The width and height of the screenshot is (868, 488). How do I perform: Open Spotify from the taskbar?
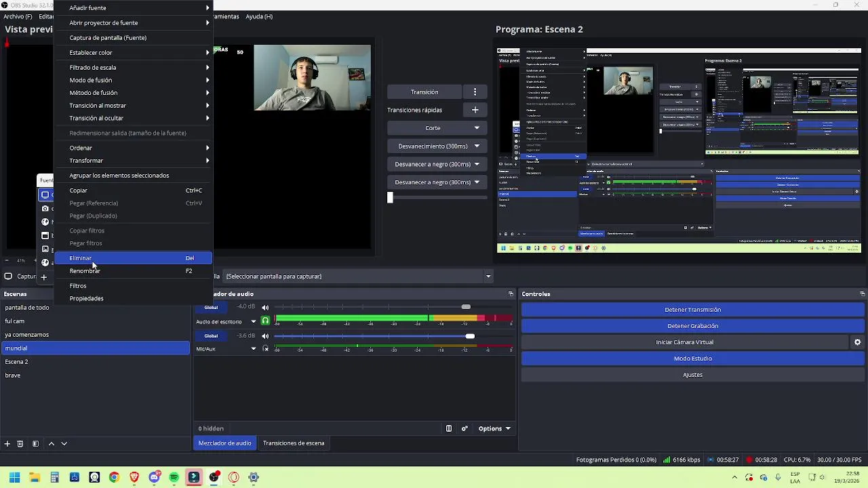click(174, 477)
